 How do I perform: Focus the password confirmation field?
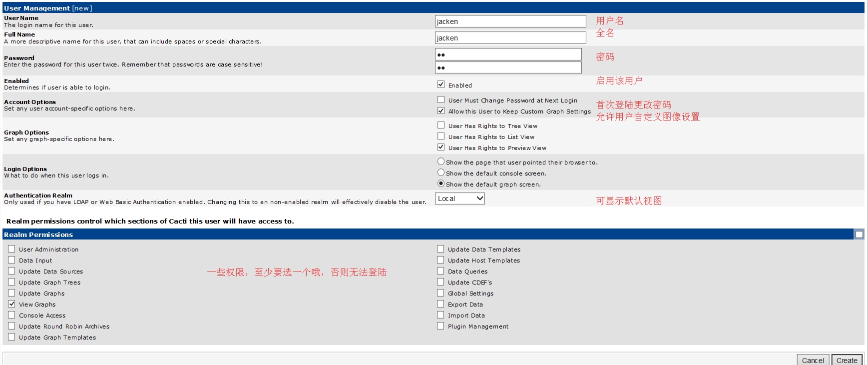[x=508, y=67]
